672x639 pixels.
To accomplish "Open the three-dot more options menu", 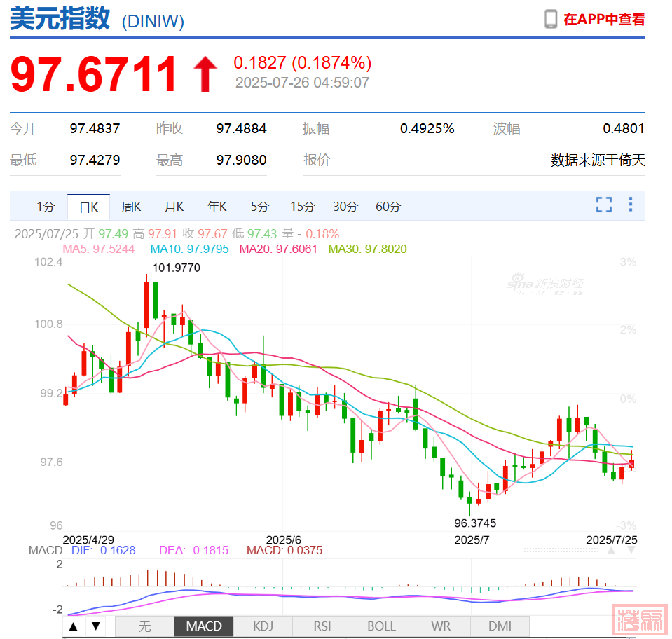I will pos(631,205).
